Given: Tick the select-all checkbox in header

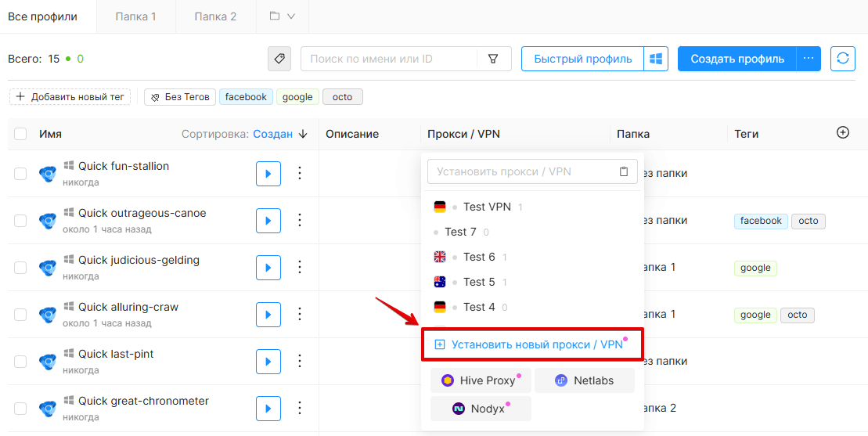Looking at the screenshot, I should (20, 134).
